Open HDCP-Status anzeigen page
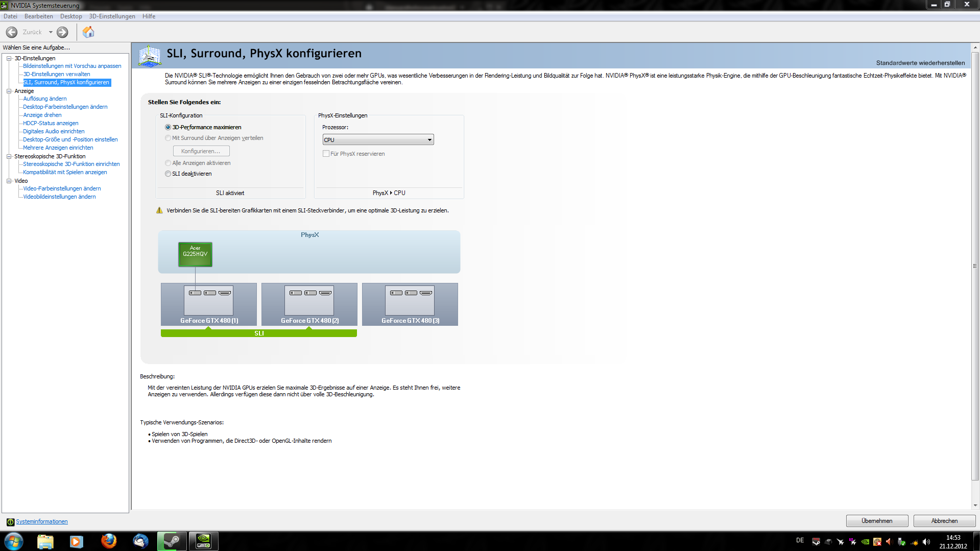 click(x=51, y=123)
